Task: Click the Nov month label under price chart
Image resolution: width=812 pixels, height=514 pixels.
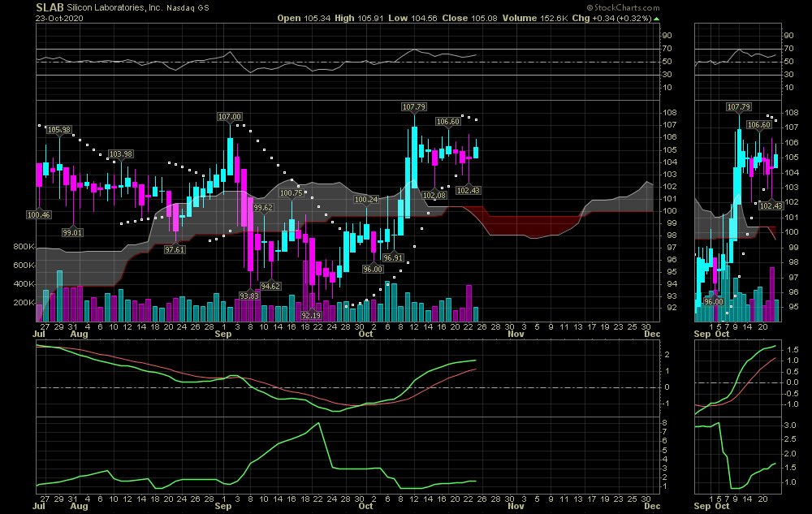Action: click(516, 334)
